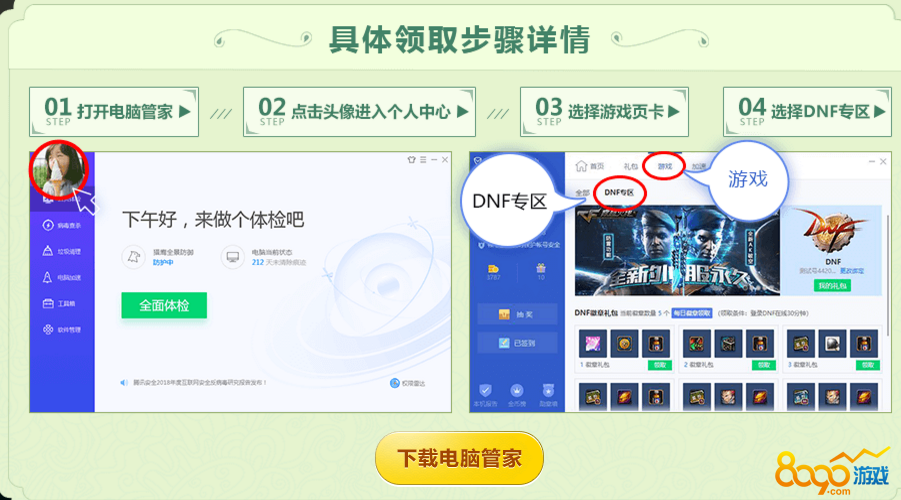Image resolution: width=901 pixels, height=500 pixels.
Task: Open 病毒查杀 in the left sidebar
Action: [x=62, y=225]
